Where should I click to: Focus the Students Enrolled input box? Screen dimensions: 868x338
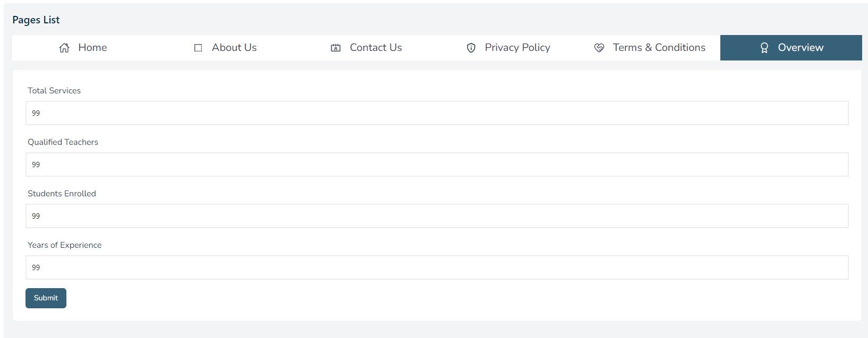click(437, 216)
